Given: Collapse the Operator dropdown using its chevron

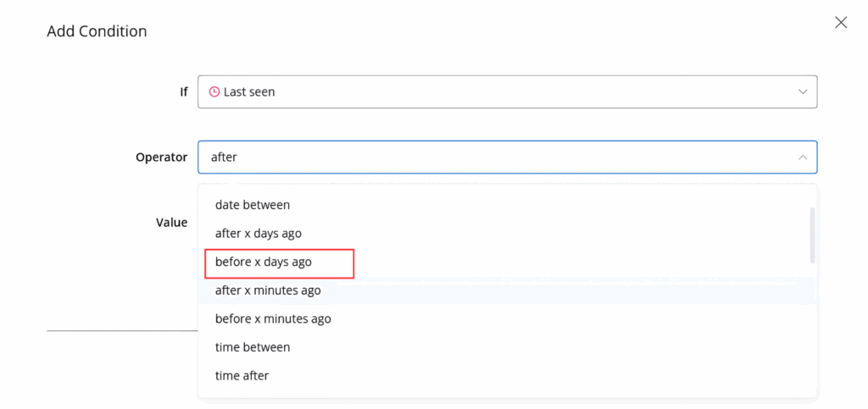Looking at the screenshot, I should (803, 157).
